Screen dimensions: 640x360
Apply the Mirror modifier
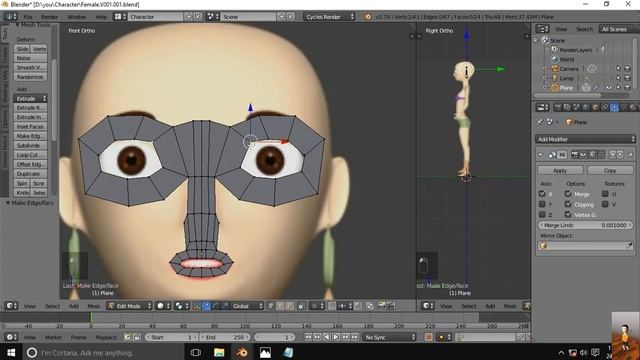point(560,170)
